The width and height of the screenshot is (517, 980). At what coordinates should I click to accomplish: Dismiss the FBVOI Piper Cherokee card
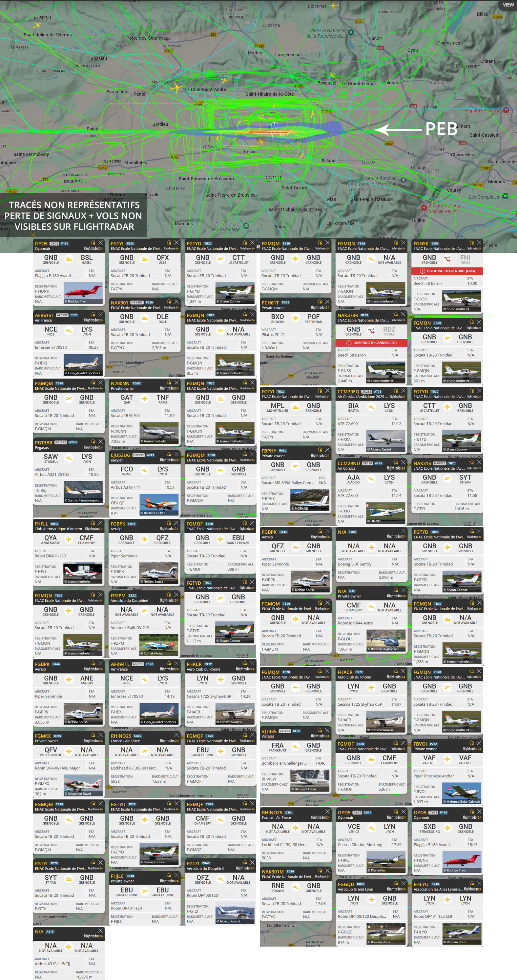point(479,743)
